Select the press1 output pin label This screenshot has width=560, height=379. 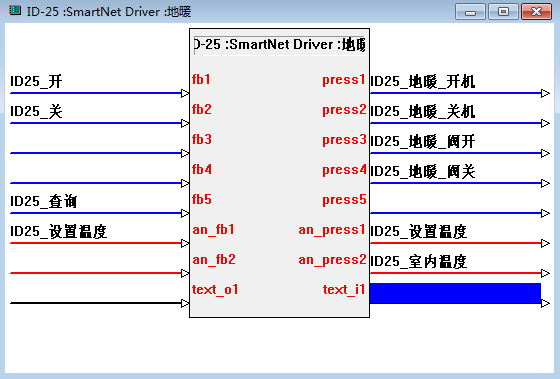(x=344, y=80)
